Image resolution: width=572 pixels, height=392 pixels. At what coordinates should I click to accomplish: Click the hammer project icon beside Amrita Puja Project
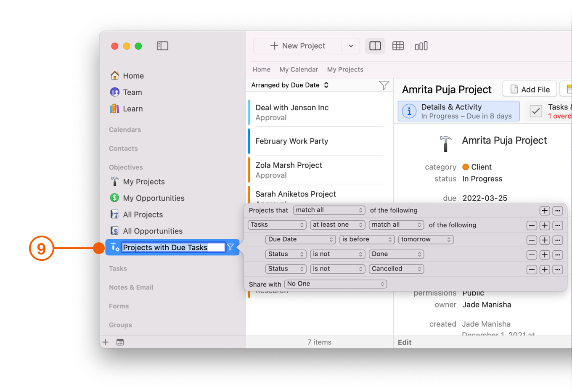[445, 143]
